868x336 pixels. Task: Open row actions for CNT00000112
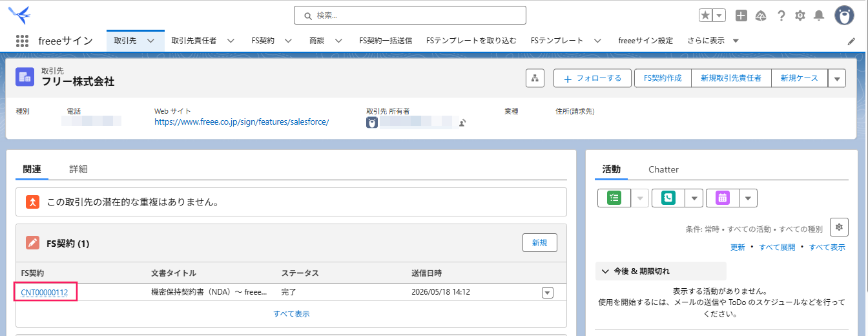coord(548,293)
